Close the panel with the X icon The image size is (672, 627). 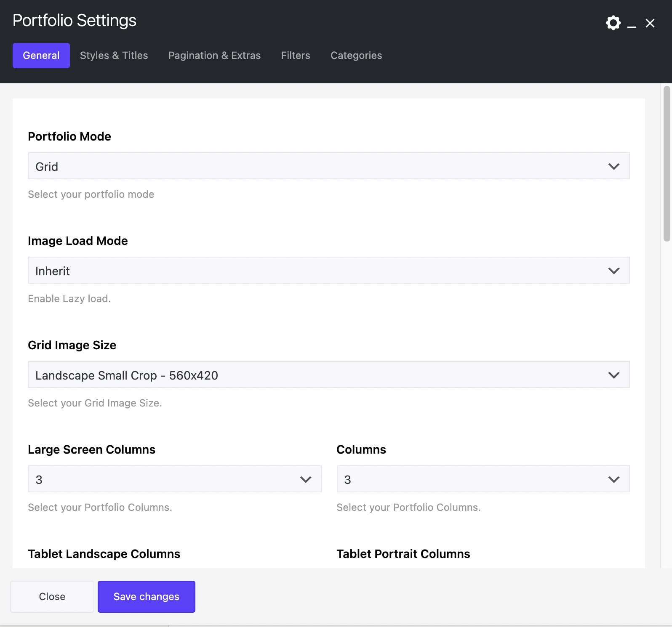point(650,23)
